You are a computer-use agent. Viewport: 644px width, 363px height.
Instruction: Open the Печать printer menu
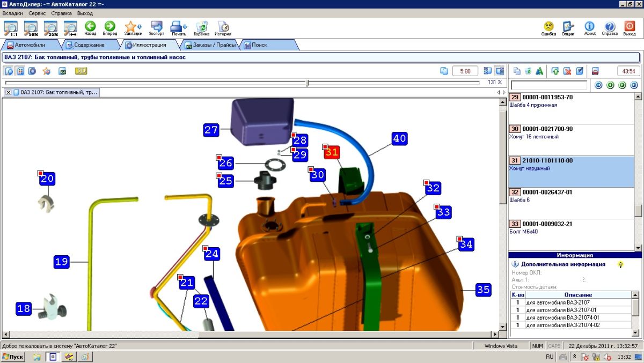(179, 28)
